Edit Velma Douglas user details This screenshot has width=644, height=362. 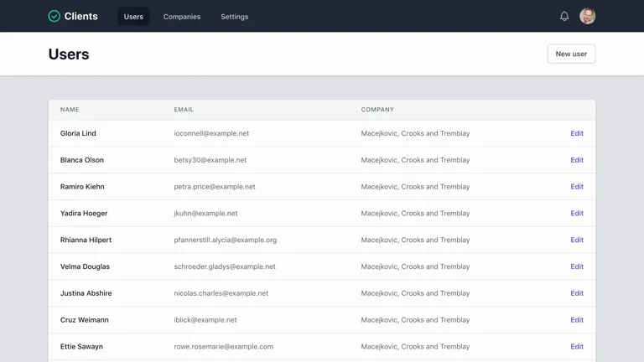coord(577,266)
